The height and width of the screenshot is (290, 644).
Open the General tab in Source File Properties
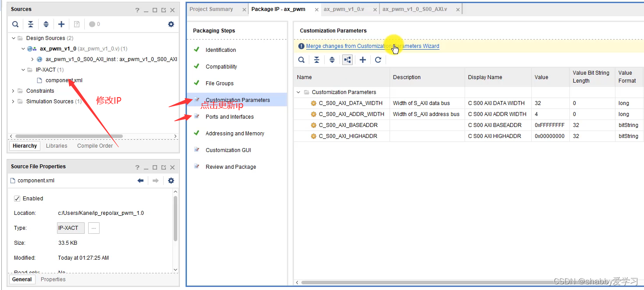click(x=22, y=279)
